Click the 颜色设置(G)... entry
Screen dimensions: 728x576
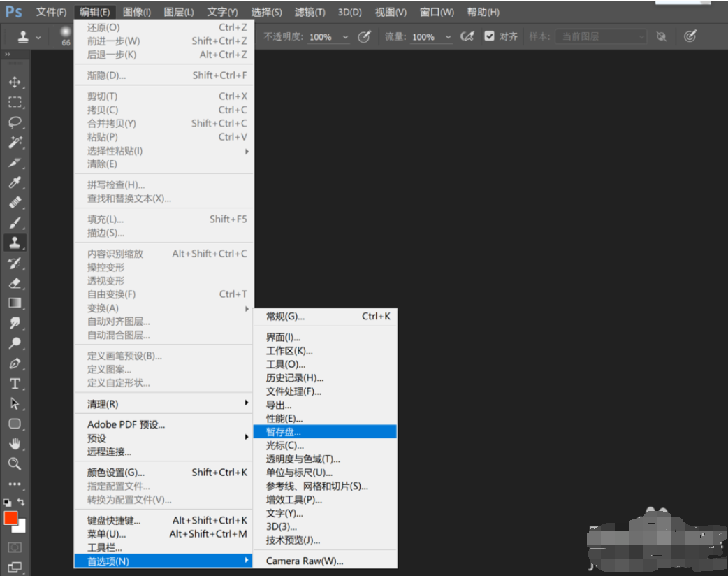[116, 473]
